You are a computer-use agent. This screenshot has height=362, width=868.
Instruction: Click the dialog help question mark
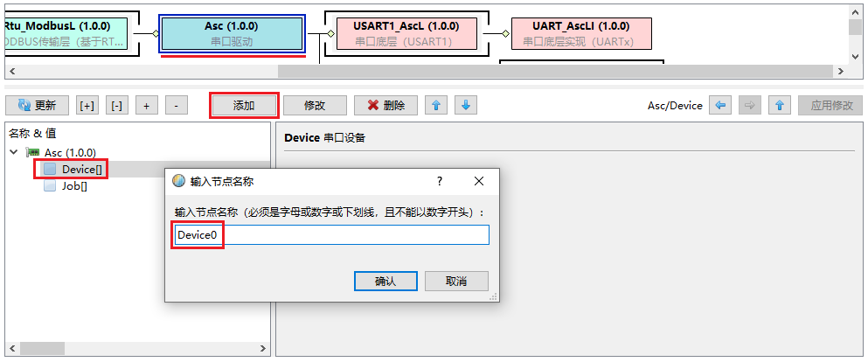(x=439, y=181)
